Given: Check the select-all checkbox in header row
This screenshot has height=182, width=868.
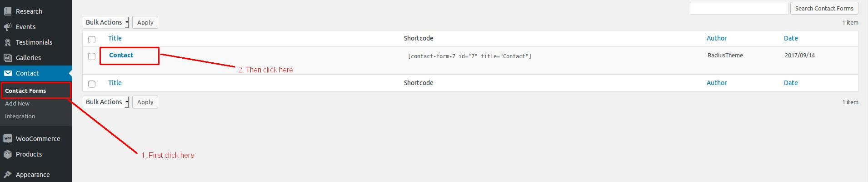Looking at the screenshot, I should tap(92, 39).
